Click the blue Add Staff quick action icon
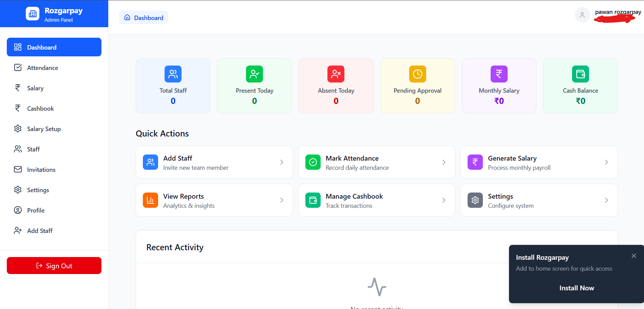This screenshot has width=644, height=309. (150, 162)
